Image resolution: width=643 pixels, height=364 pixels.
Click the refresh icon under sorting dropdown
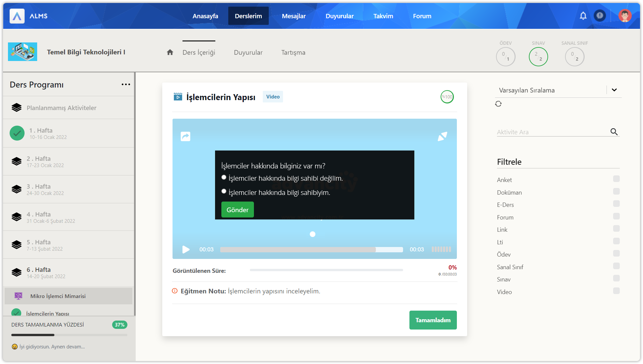pos(498,104)
